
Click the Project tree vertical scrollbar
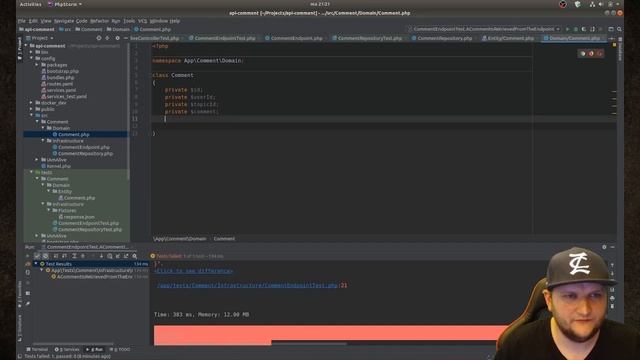tap(129, 110)
